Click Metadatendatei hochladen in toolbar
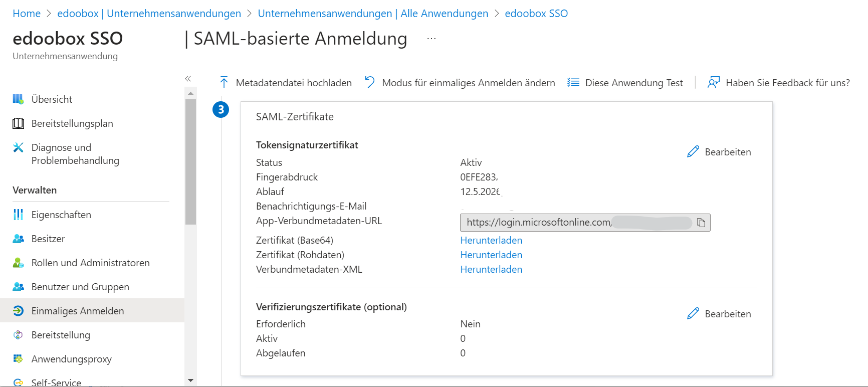 [286, 83]
